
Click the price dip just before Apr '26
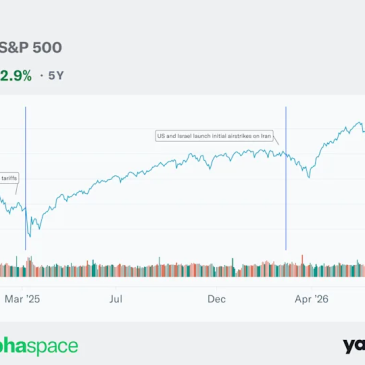point(309,176)
